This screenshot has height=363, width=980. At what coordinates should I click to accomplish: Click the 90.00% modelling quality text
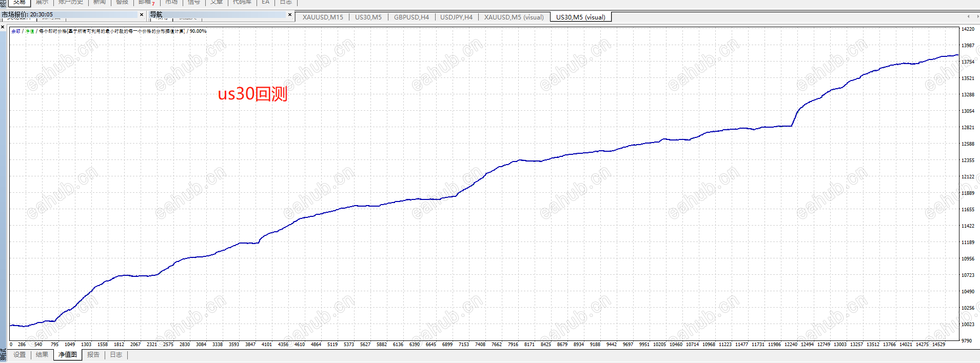(x=198, y=31)
